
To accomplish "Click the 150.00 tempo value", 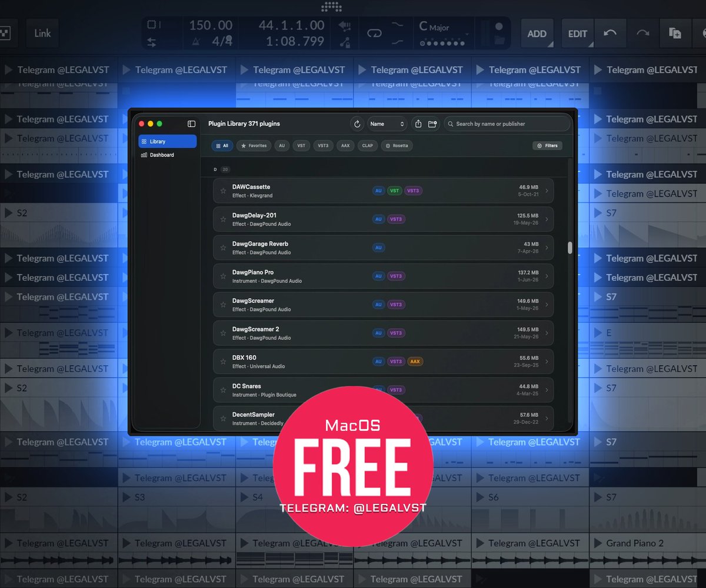I will (x=211, y=25).
